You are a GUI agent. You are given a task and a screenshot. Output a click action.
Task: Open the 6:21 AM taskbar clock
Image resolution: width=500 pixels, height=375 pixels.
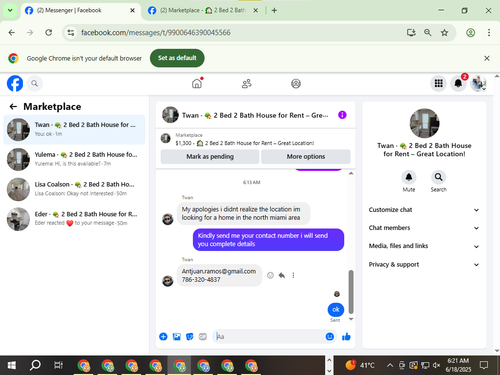(x=458, y=365)
